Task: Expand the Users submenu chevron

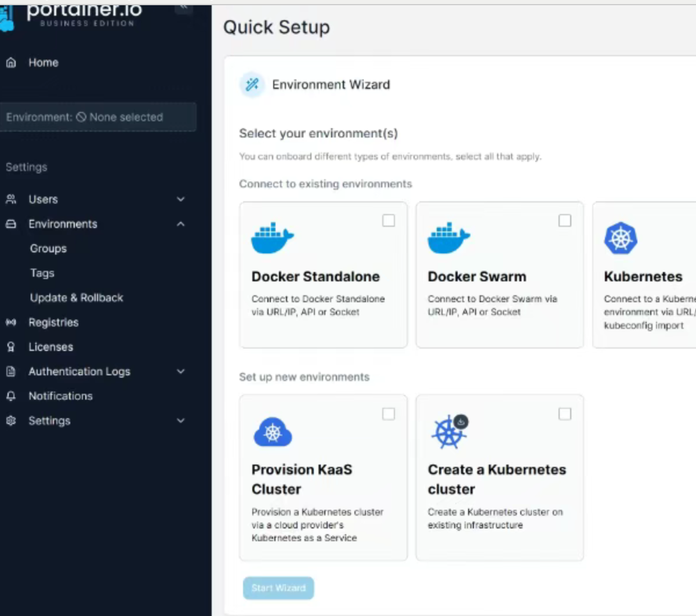Action: point(181,200)
